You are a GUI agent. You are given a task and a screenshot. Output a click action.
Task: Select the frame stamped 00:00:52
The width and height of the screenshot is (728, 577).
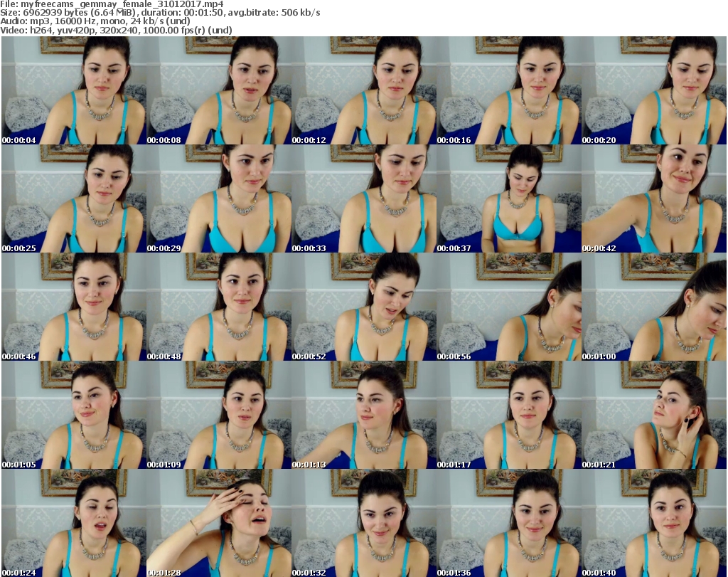point(364,307)
